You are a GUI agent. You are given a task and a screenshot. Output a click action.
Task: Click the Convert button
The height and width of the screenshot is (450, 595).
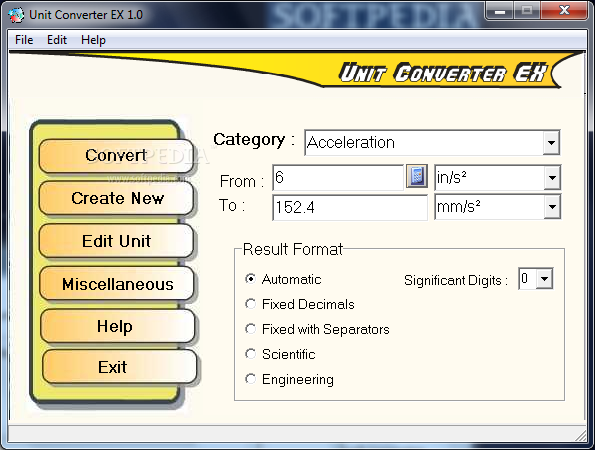point(116,156)
